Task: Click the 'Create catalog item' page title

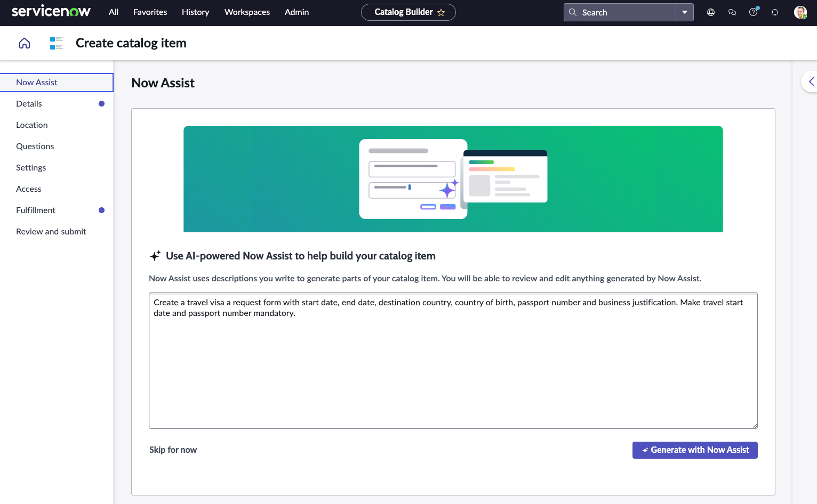Action: click(x=131, y=43)
